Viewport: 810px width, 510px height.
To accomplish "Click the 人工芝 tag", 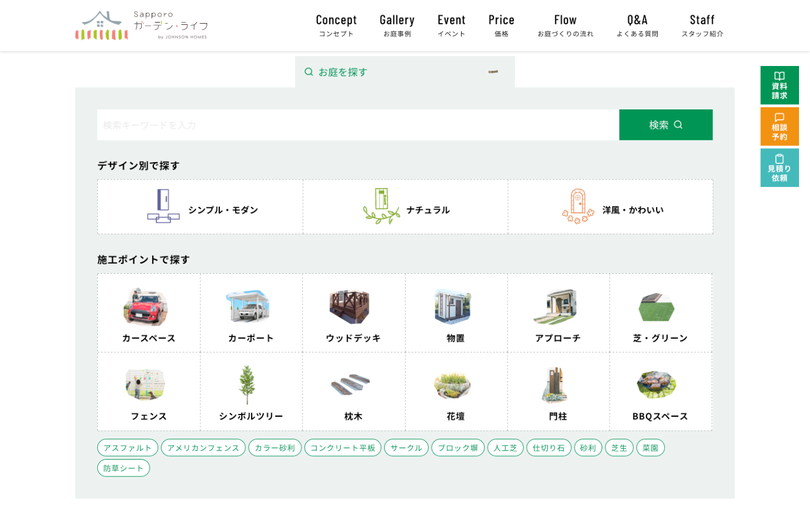I will 505,448.
